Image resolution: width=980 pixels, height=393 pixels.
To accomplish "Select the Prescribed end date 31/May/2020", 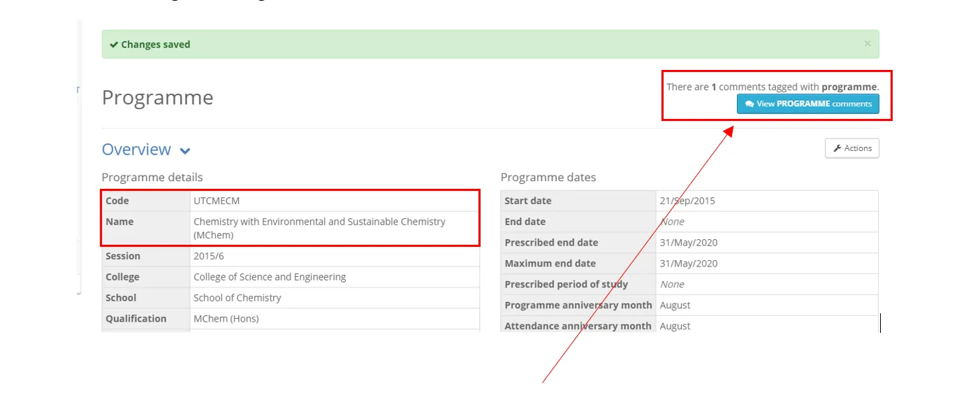I will point(688,243).
